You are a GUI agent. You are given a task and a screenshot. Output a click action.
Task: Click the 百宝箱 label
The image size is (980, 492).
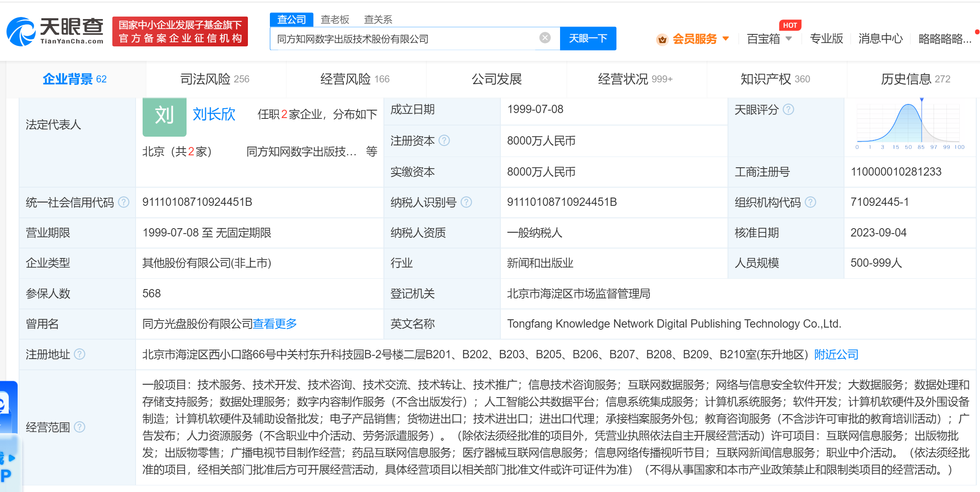point(763,39)
